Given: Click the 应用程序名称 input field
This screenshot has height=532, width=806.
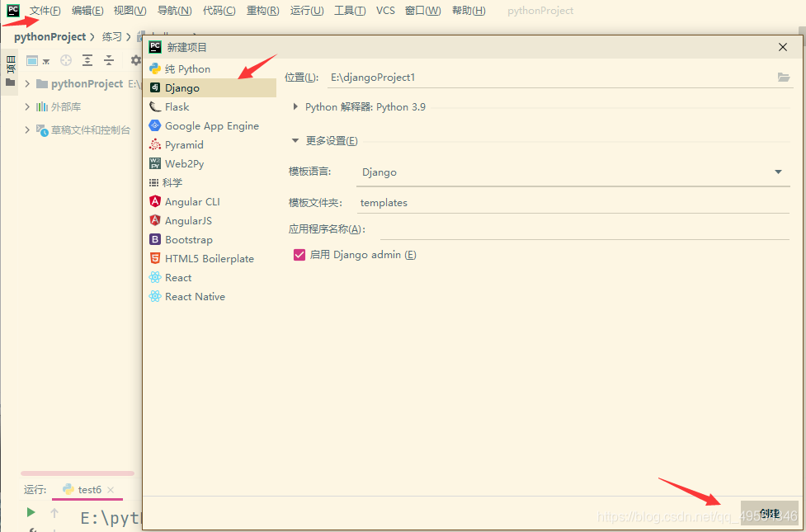Looking at the screenshot, I should [584, 229].
